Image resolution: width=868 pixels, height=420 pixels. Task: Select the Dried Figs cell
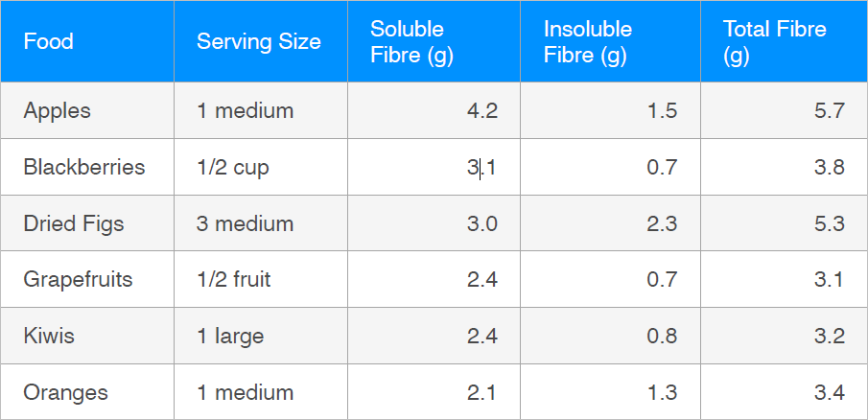tap(87, 223)
